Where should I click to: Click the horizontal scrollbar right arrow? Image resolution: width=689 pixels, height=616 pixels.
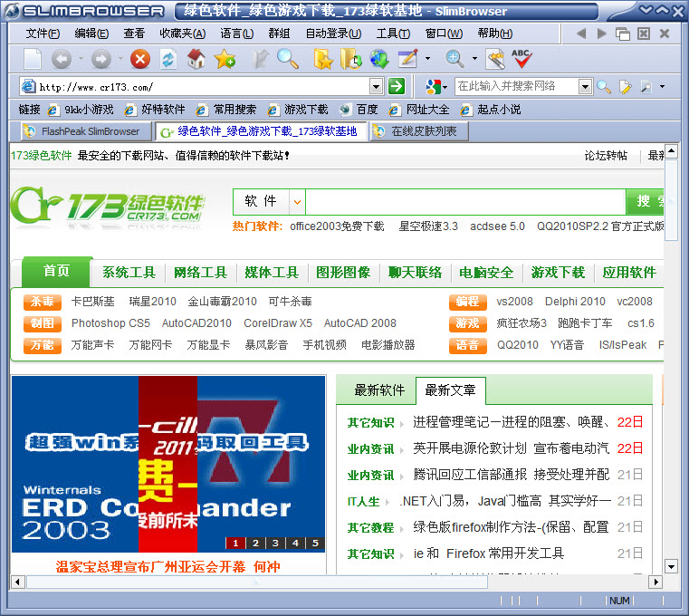[656, 582]
